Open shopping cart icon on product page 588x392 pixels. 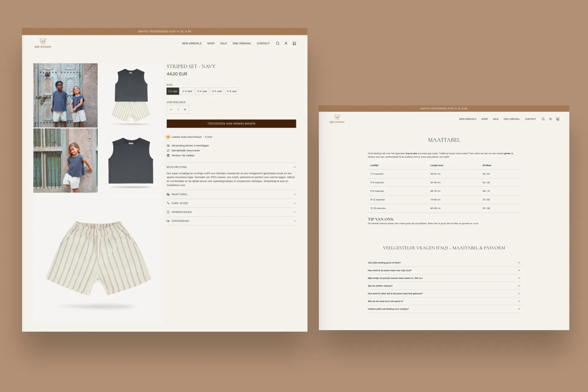[294, 43]
